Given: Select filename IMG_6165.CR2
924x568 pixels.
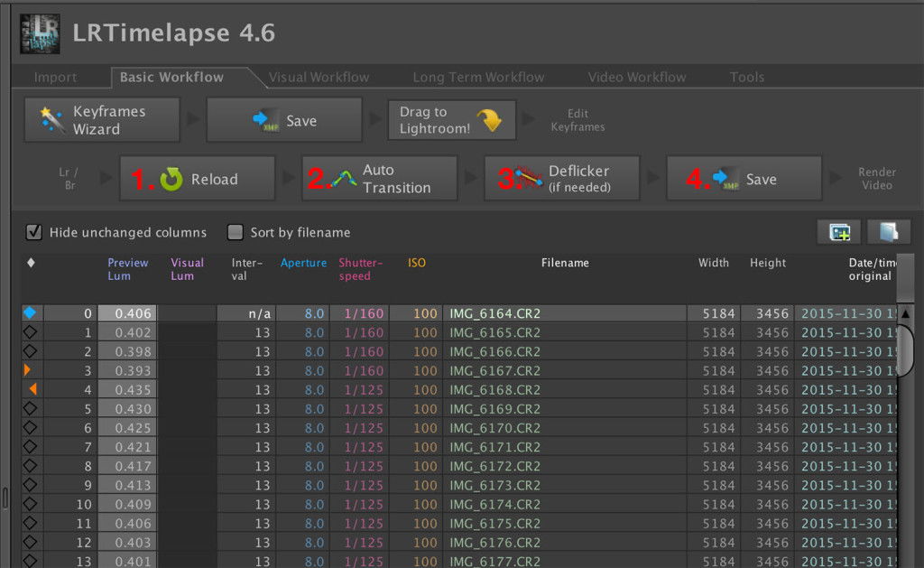Looking at the screenshot, I should click(x=495, y=332).
